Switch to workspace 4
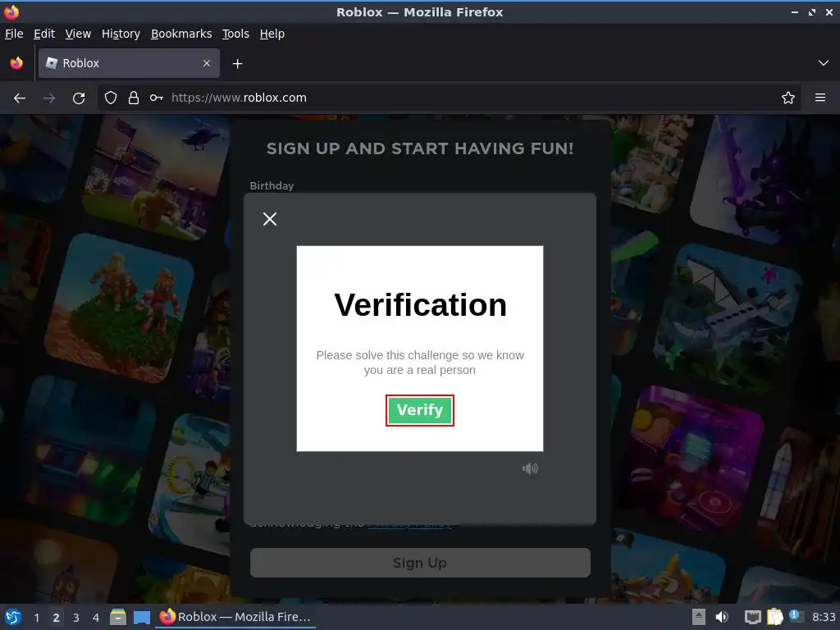Screen dimensions: 840x630 (96, 618)
